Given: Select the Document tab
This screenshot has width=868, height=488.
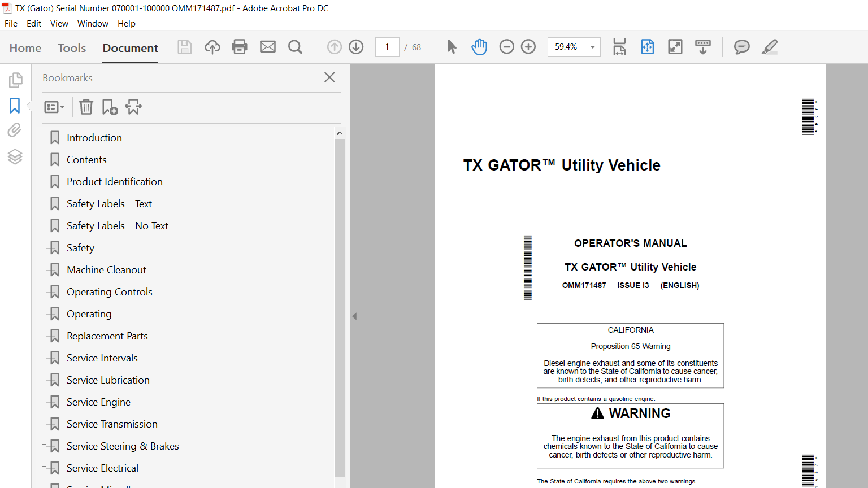Looking at the screenshot, I should point(131,48).
